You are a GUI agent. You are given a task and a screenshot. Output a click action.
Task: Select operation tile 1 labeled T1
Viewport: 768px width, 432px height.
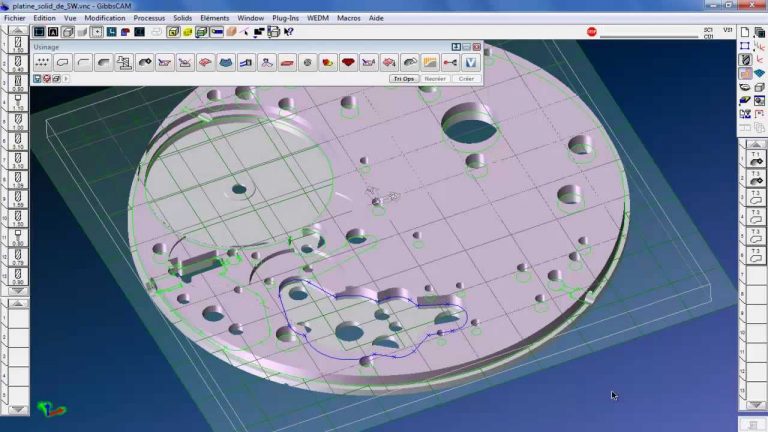tap(756, 159)
